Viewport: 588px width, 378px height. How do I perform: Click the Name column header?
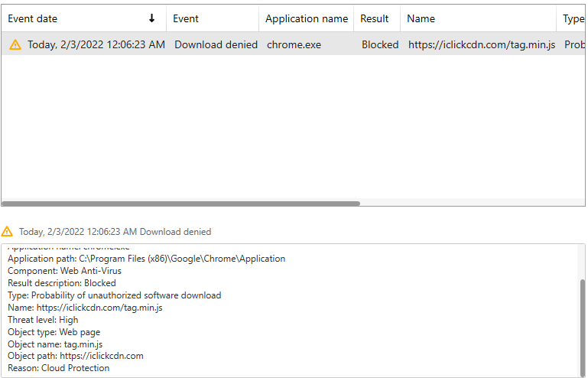click(421, 18)
